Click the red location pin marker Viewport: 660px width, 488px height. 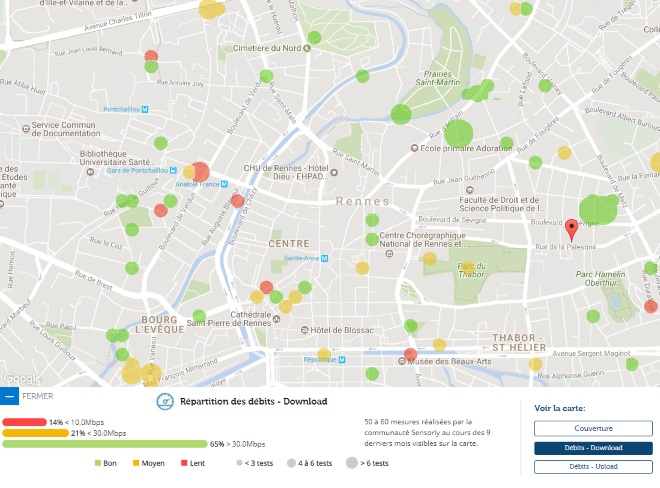[571, 226]
